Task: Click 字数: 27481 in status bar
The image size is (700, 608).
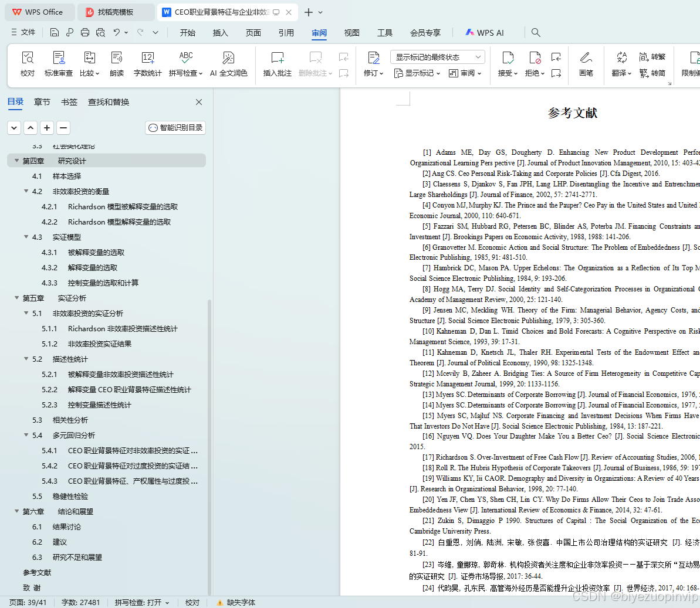Action: coord(81,602)
